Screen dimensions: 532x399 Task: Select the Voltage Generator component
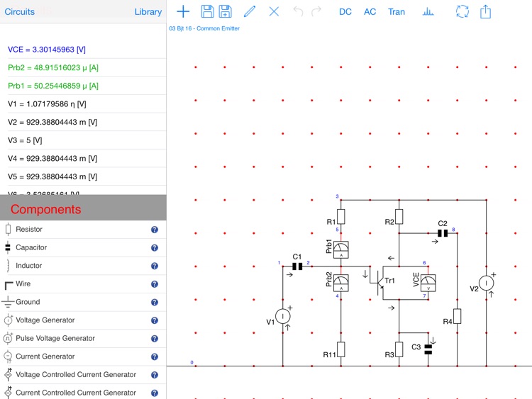point(83,320)
